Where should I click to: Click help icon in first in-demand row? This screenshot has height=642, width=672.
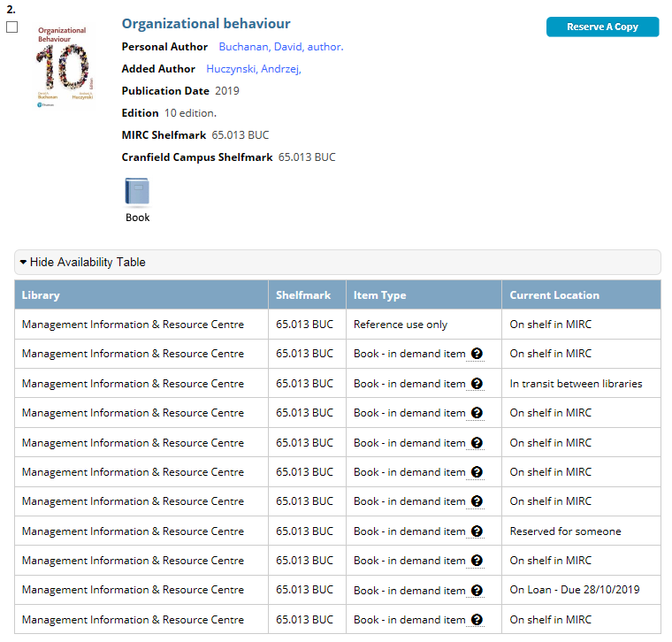point(477,354)
